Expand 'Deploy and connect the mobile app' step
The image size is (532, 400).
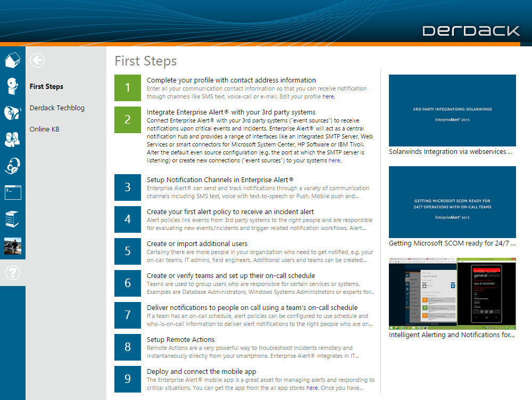tap(201, 371)
